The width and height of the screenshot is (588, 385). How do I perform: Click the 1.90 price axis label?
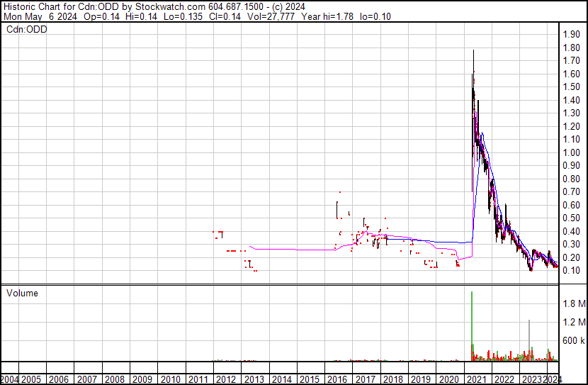tap(571, 35)
